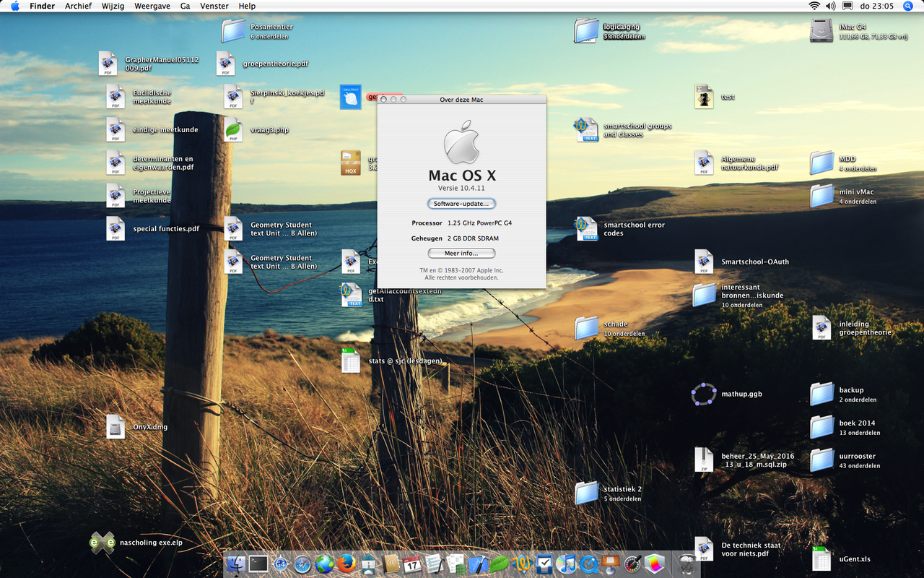Open the Finder menu

click(x=42, y=6)
